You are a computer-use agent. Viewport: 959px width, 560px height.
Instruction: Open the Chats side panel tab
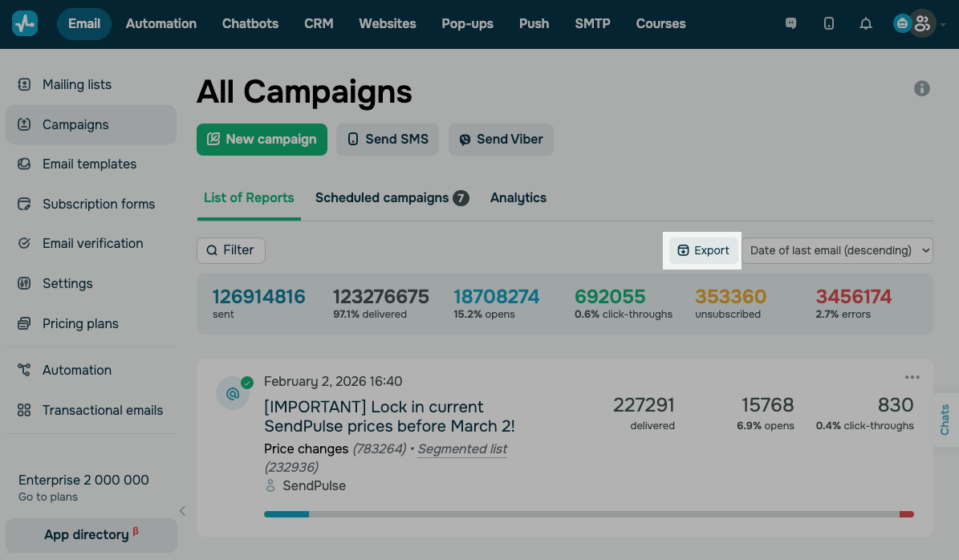[945, 420]
